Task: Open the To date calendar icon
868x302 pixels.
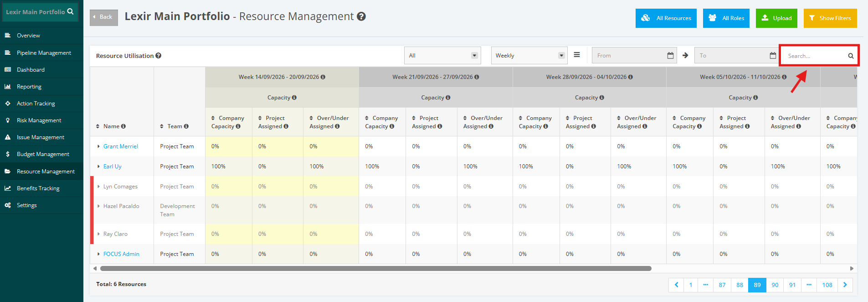Action: (x=773, y=55)
